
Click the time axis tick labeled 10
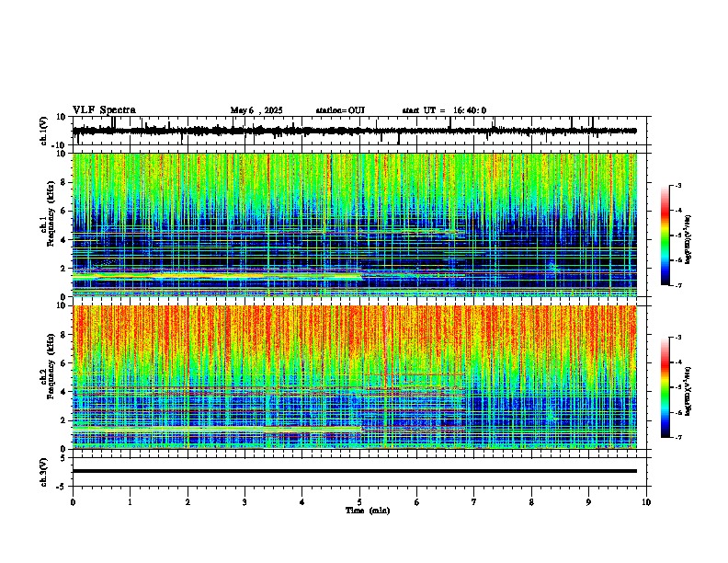pyautogui.click(x=646, y=502)
